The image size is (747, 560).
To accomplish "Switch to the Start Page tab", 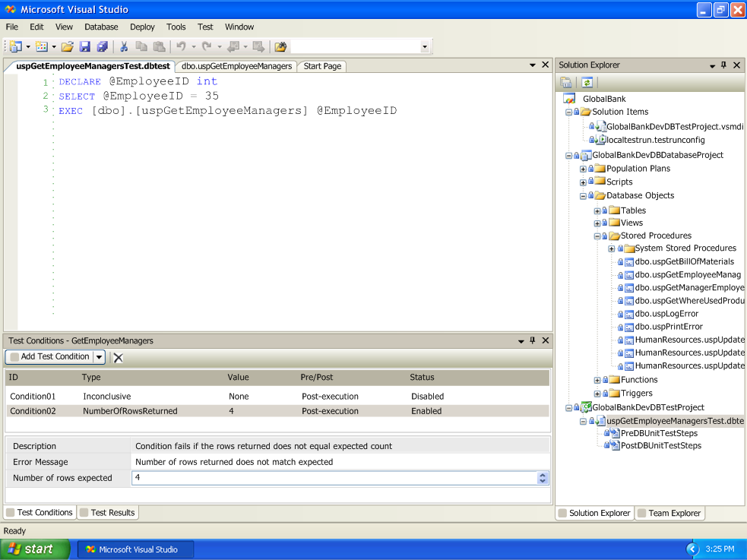I will pos(322,66).
